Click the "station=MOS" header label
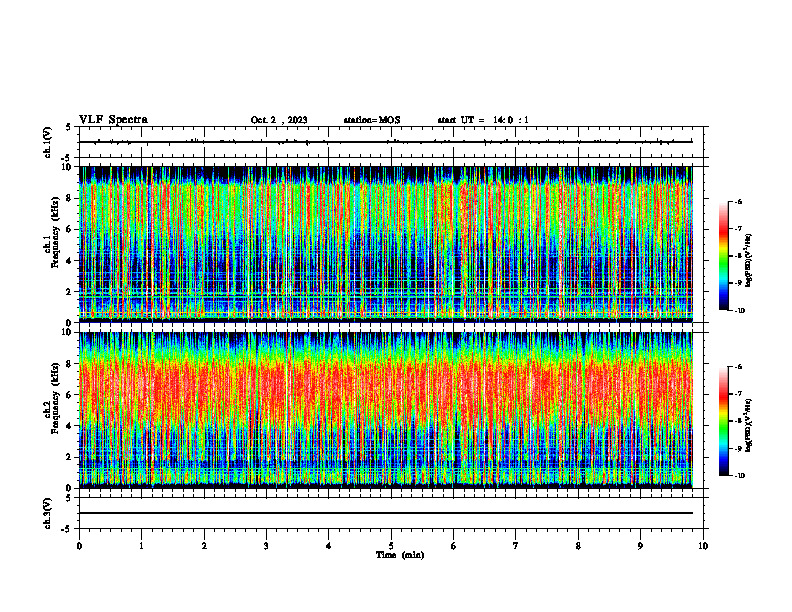 pos(372,120)
